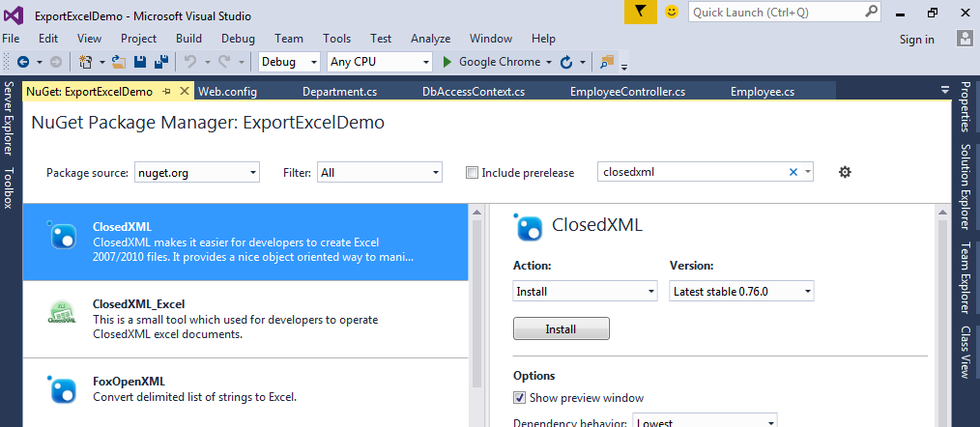Switch to the EmployeeController.cs tab

627,92
